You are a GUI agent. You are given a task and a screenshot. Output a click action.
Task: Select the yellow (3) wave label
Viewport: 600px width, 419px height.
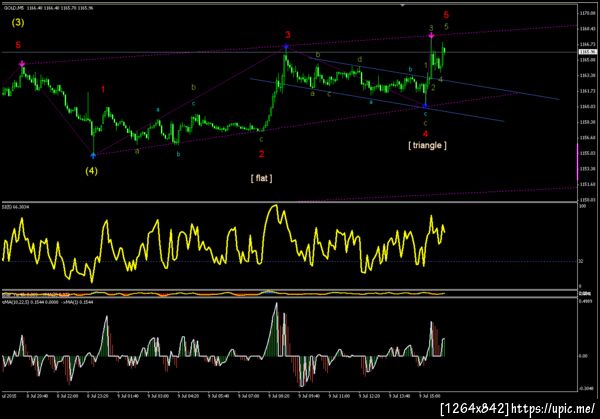pos(18,23)
